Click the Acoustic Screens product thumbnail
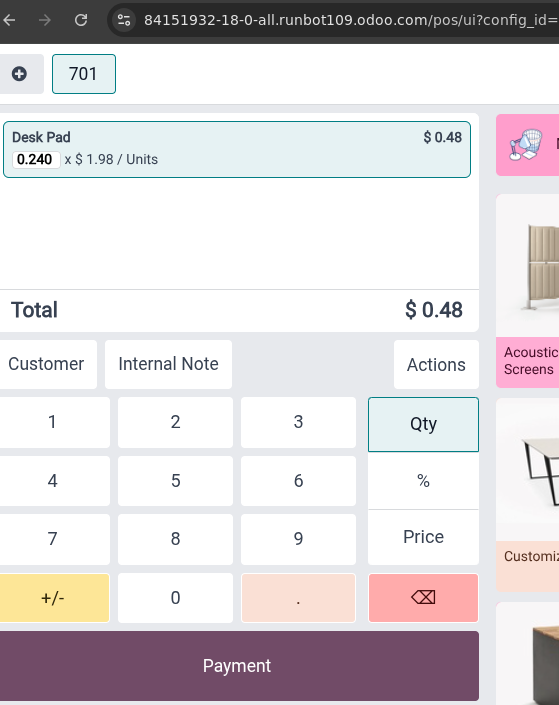 [x=528, y=265]
